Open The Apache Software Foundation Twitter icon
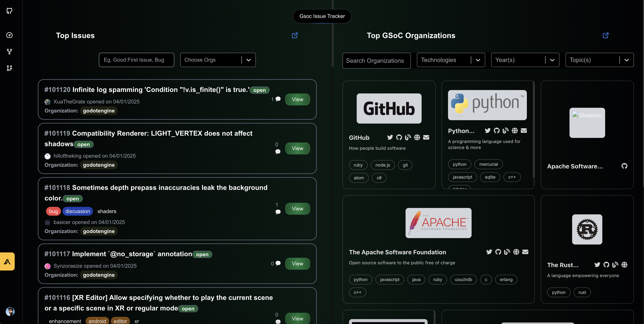Screen dimensions: 644x324 [x=489, y=252]
